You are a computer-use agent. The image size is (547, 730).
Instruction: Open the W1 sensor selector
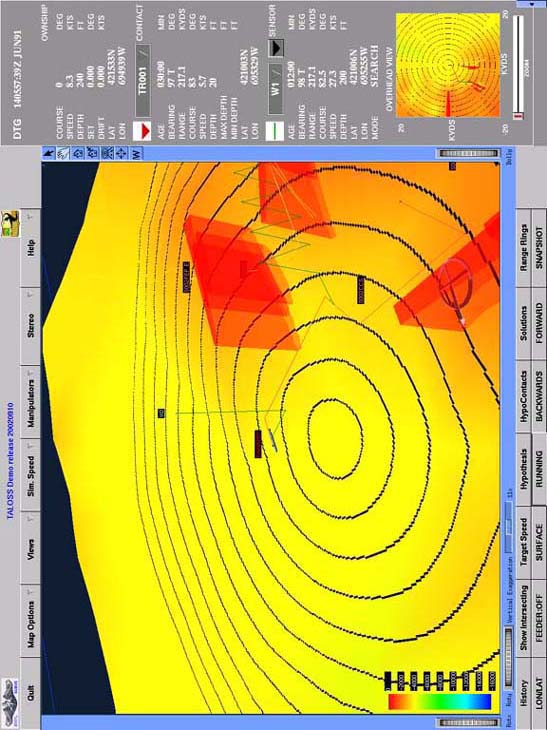(276, 88)
